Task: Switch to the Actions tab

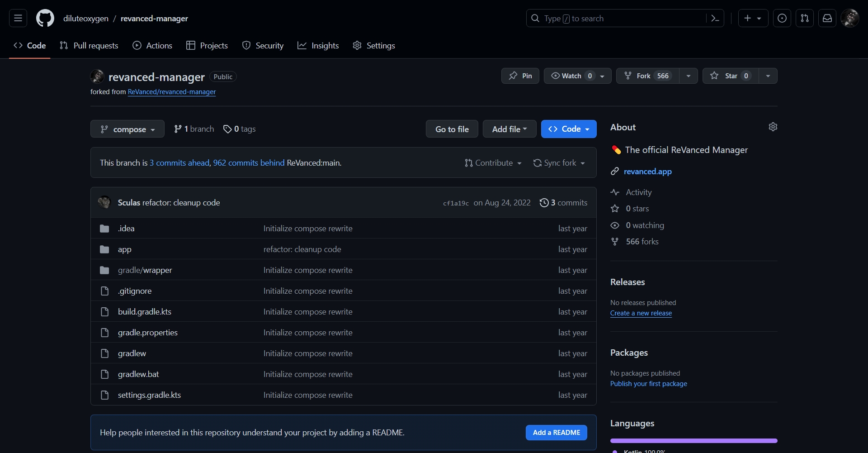Action: pos(152,46)
